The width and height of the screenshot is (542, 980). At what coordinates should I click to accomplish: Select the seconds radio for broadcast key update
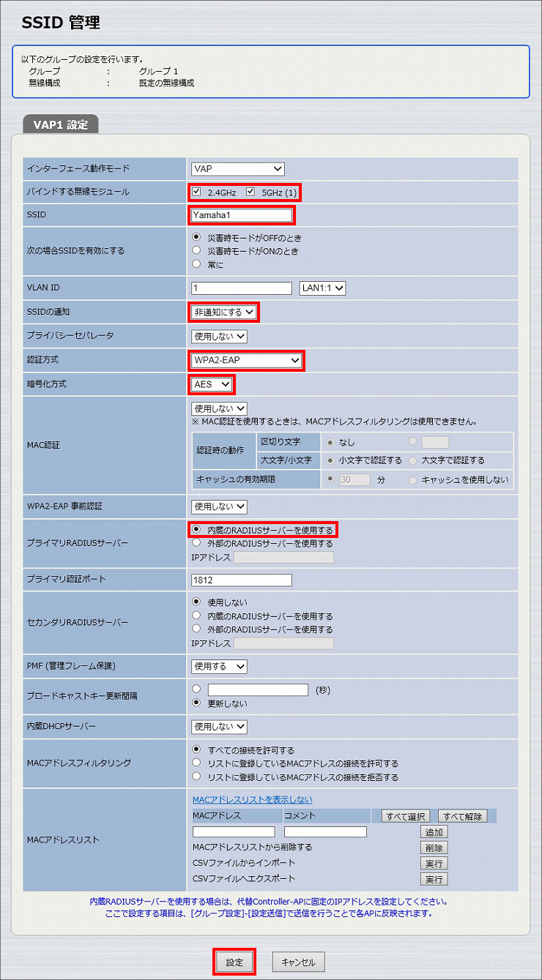coord(196,689)
